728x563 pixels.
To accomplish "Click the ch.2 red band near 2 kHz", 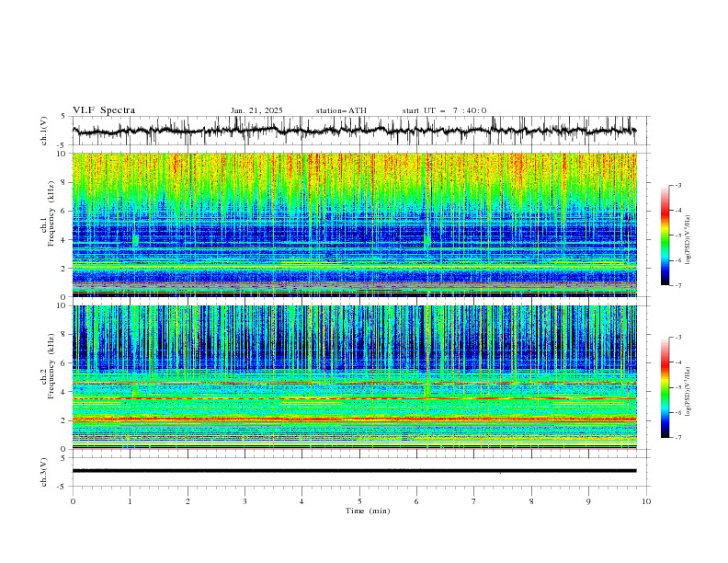I will tap(354, 419).
